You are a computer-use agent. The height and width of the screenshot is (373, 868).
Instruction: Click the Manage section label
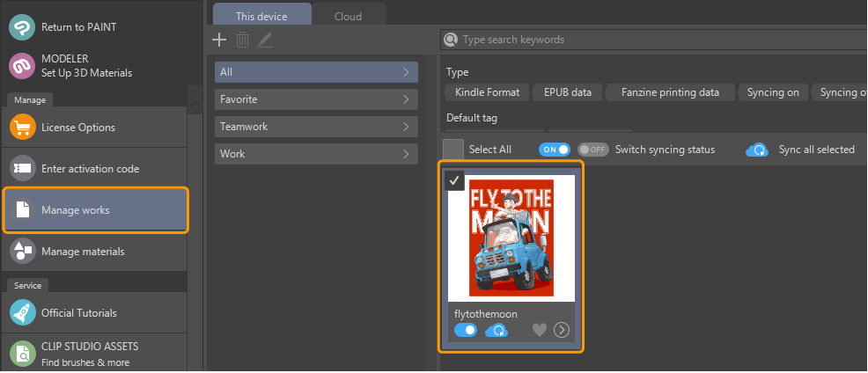point(30,100)
